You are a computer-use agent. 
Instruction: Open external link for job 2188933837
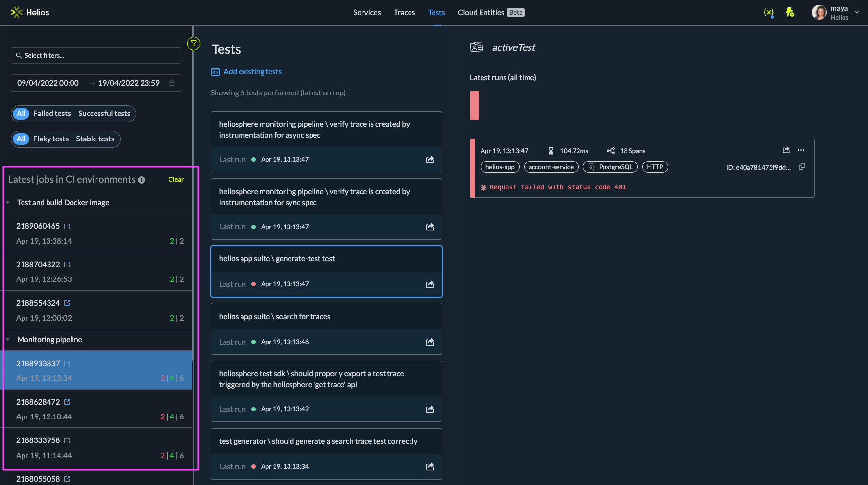pyautogui.click(x=67, y=364)
